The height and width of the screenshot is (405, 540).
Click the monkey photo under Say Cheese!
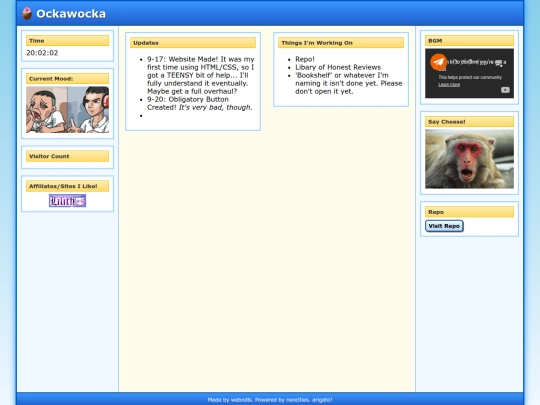click(x=469, y=159)
